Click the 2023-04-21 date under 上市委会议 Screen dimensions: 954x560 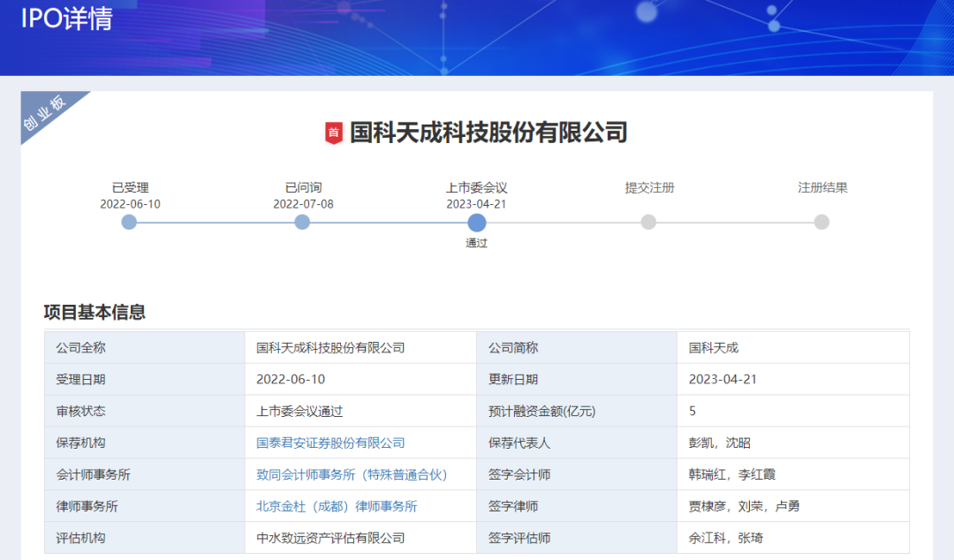[476, 204]
